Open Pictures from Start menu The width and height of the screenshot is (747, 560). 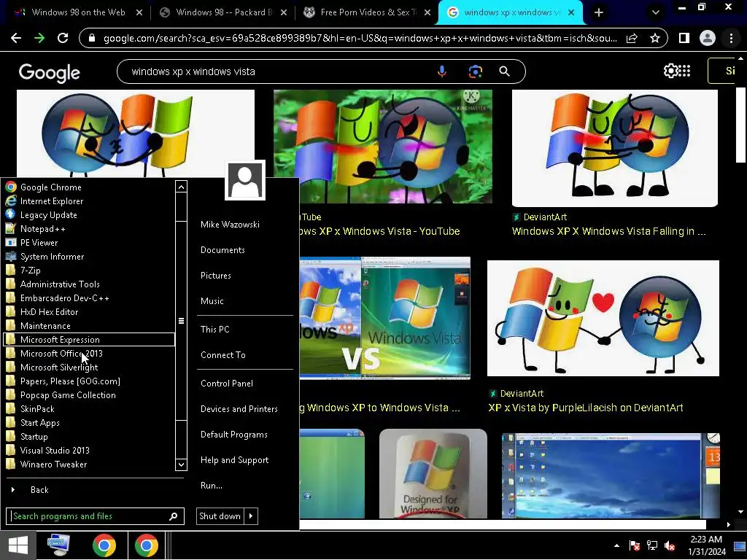(216, 276)
